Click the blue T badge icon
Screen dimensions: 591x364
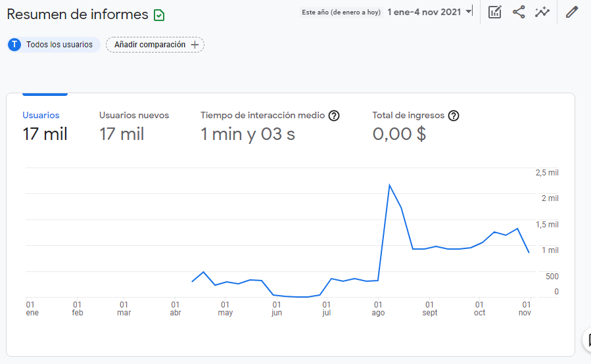coord(14,45)
